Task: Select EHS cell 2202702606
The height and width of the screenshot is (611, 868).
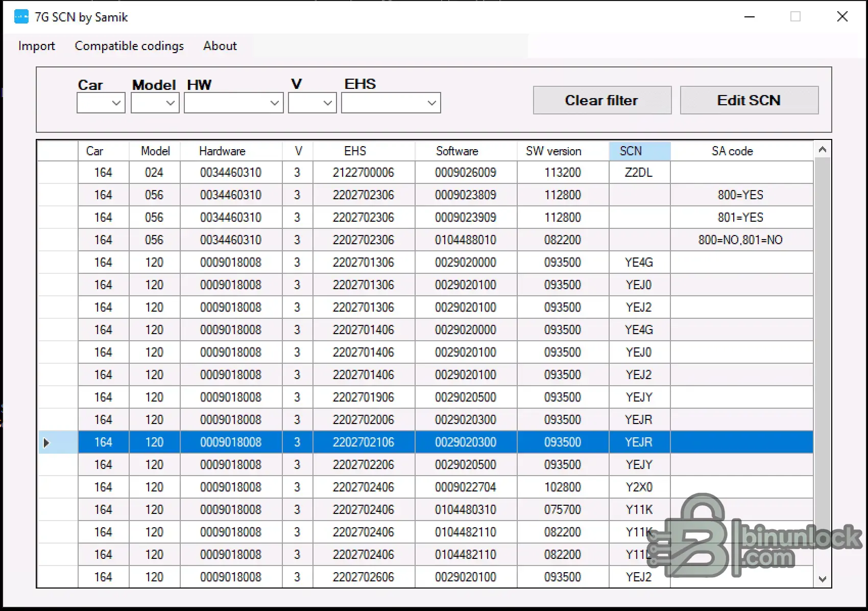Action: click(x=364, y=577)
